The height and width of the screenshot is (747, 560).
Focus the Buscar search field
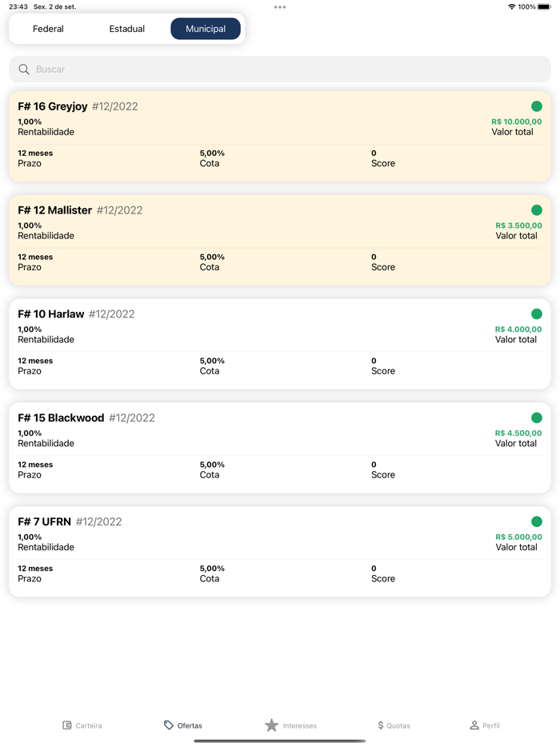click(280, 70)
